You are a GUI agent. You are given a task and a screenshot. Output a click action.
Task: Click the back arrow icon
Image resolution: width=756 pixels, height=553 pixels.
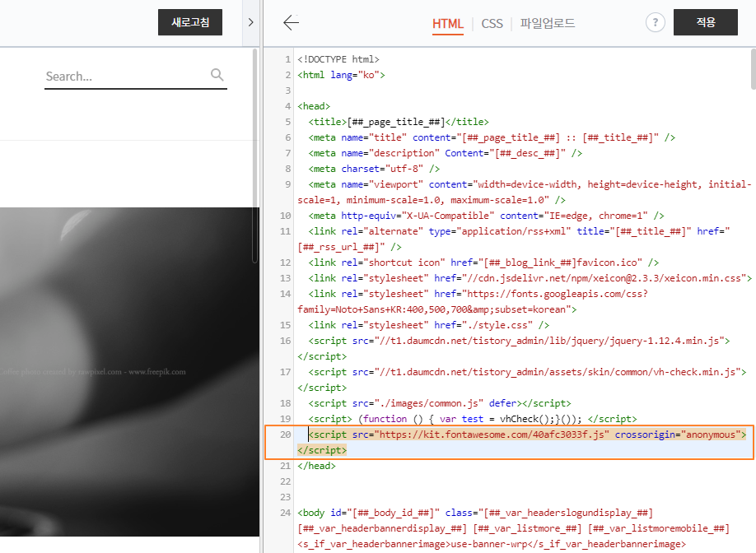292,22
